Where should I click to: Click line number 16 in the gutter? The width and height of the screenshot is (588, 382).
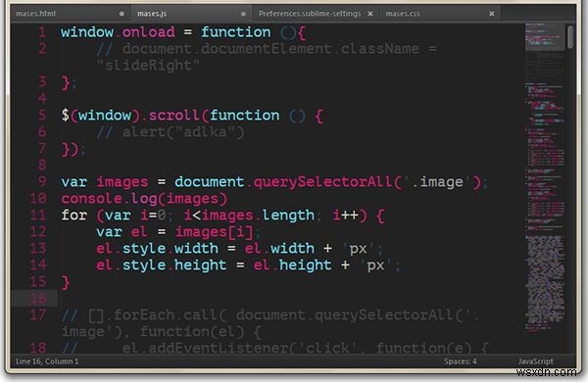point(38,299)
